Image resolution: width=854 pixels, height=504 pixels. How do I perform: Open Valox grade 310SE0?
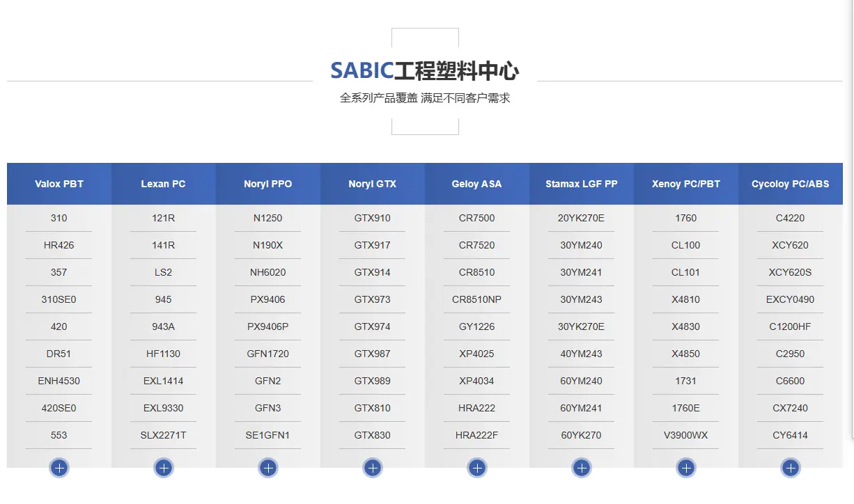pyautogui.click(x=59, y=299)
